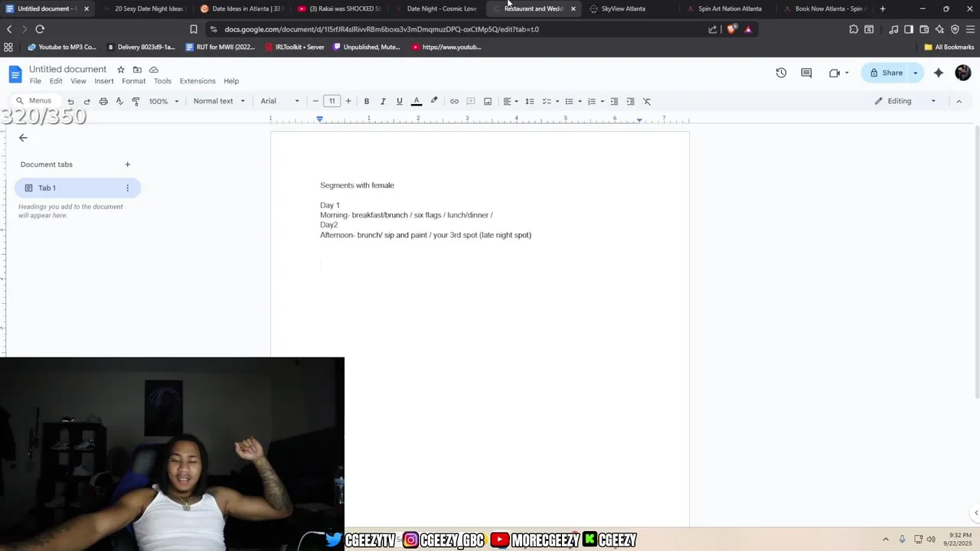Open the Format menu
The height and width of the screenshot is (551, 980).
133,81
